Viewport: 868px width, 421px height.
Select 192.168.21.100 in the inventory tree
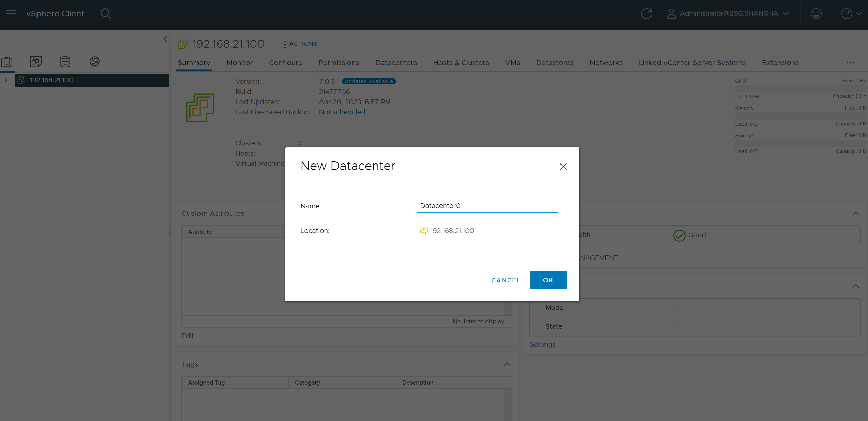(x=92, y=80)
